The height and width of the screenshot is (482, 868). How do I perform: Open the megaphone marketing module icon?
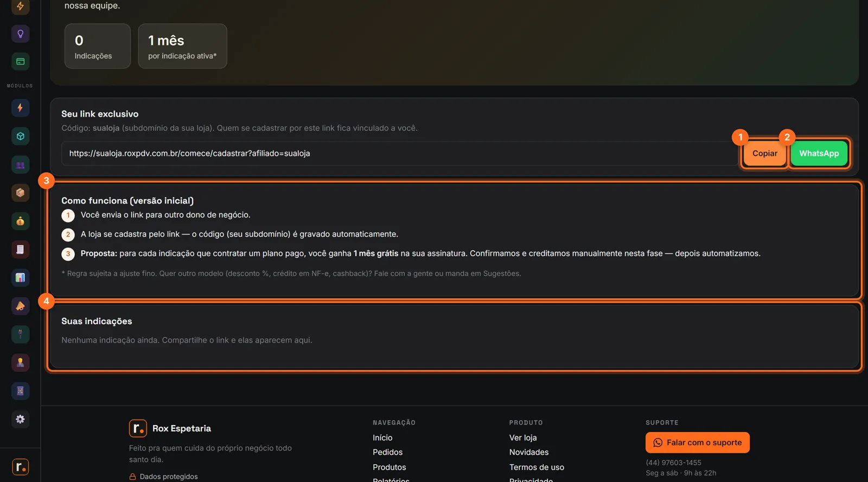[20, 306]
